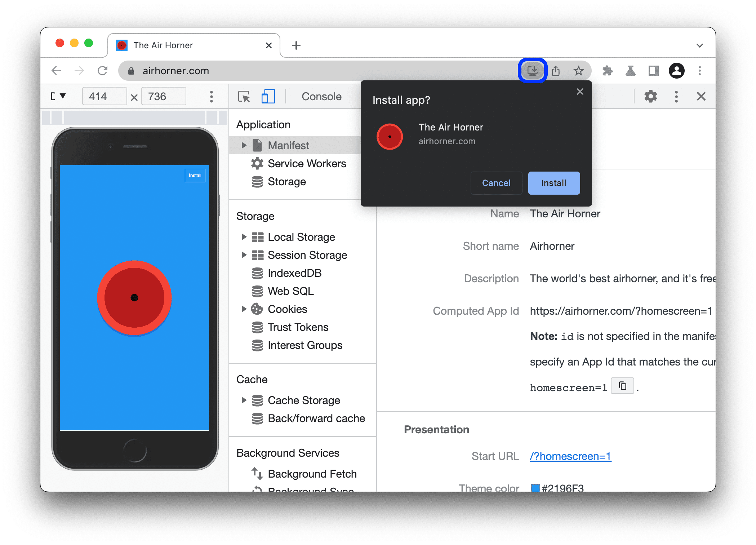Click the Chrome menu vertical dots icon
The height and width of the screenshot is (545, 756).
(700, 71)
